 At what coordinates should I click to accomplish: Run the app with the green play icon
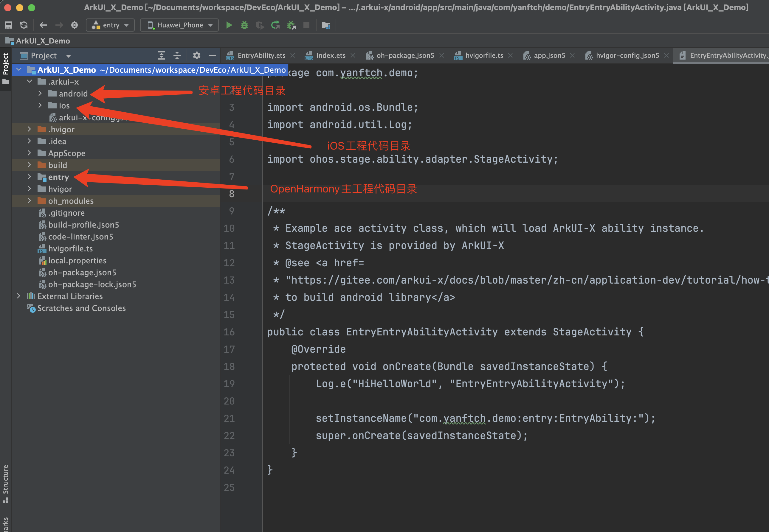[229, 25]
